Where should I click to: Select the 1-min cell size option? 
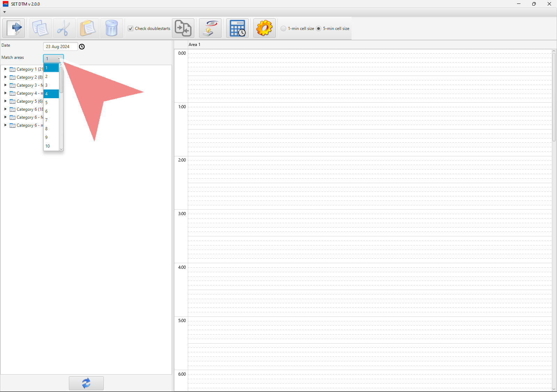[x=284, y=29]
